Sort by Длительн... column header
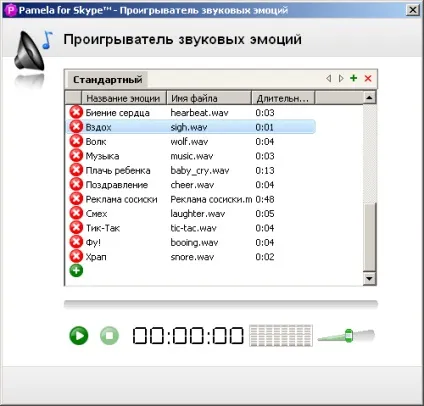 (283, 98)
